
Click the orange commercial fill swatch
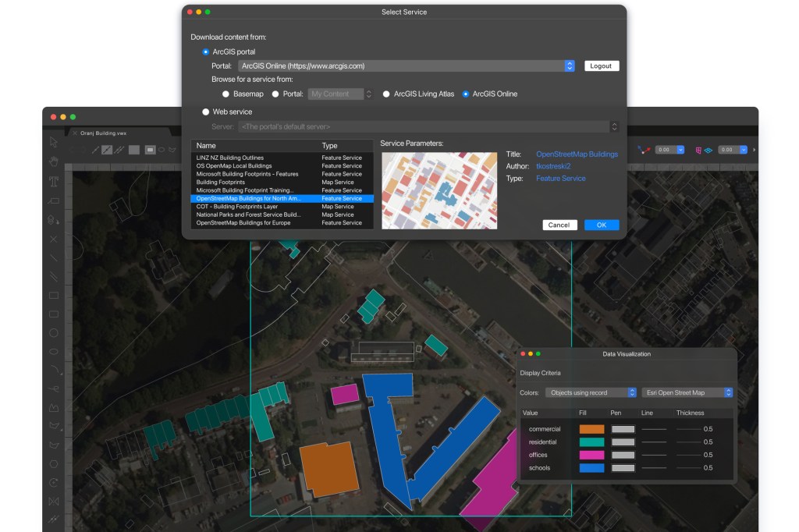tap(591, 429)
